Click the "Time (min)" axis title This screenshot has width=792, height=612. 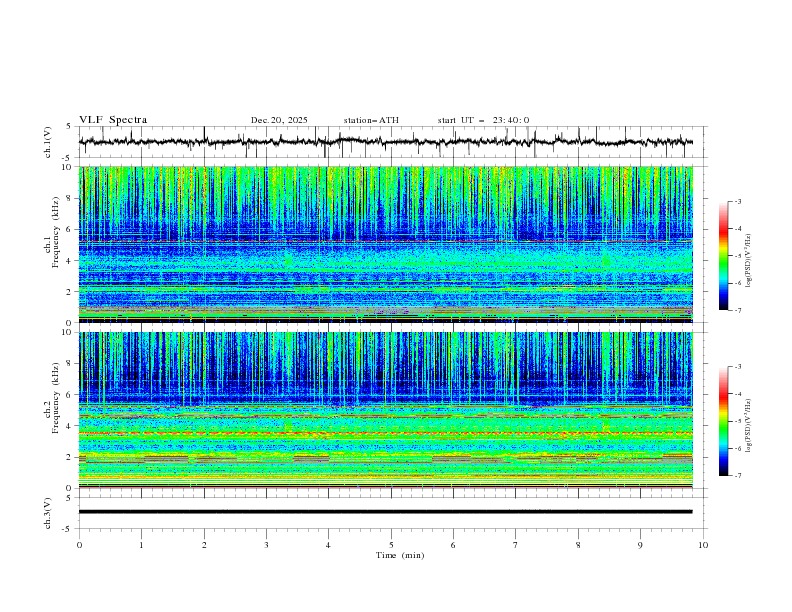click(x=400, y=555)
